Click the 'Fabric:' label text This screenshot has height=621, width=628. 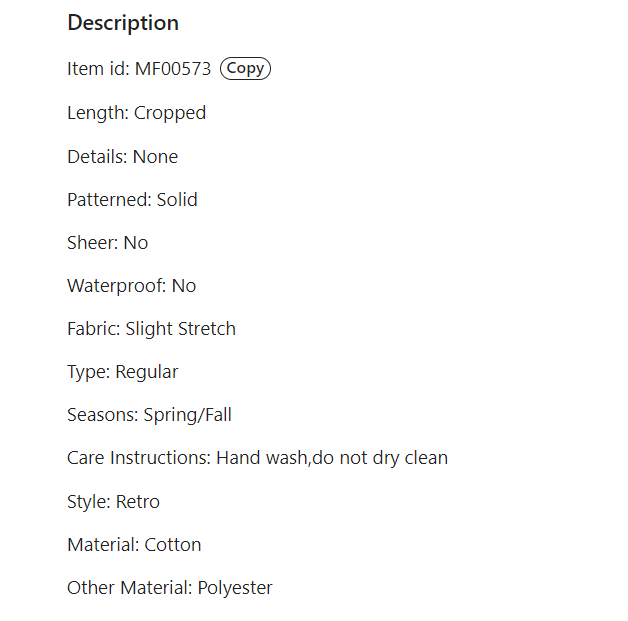93,329
